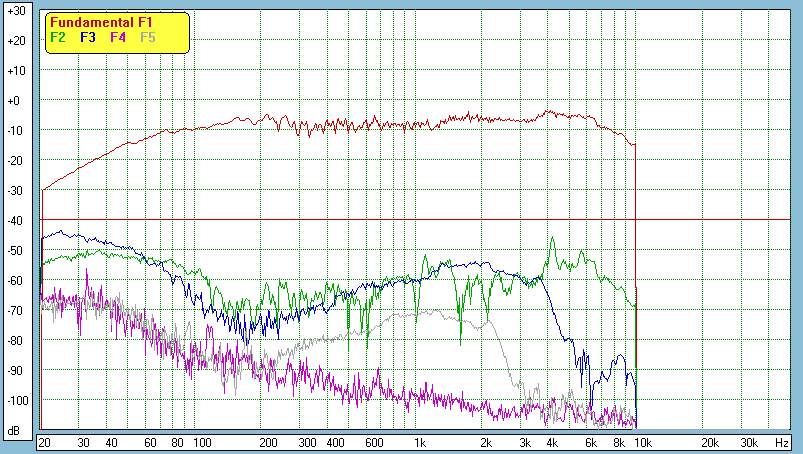Screen dimensions: 803x454
Task: Click the -70 label on the dB axis
Action: click(15, 310)
